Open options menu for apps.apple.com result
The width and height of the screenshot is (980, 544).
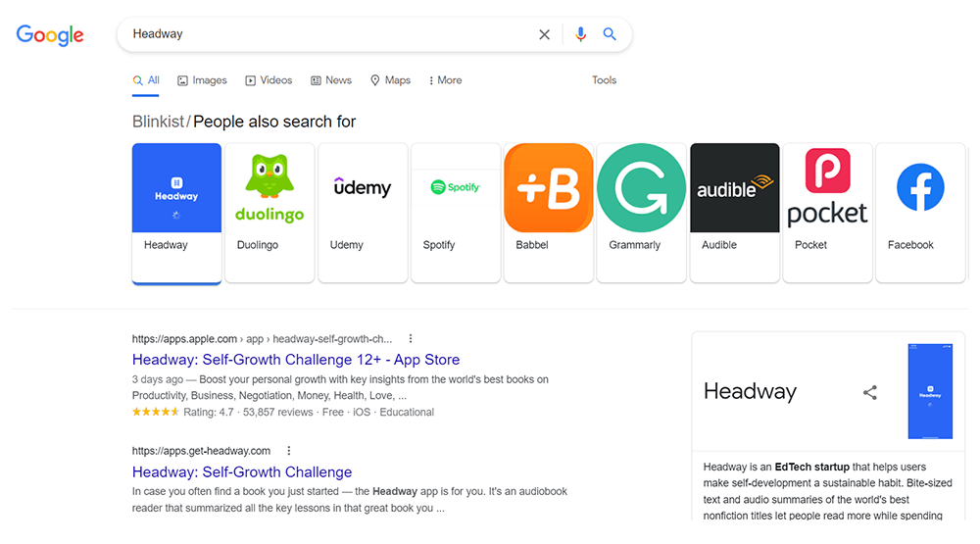(411, 338)
